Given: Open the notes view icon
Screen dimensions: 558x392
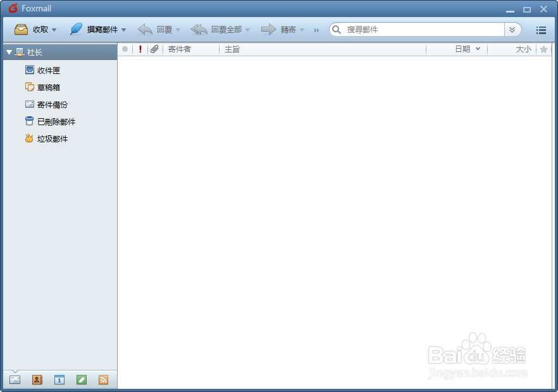Looking at the screenshot, I should [82, 380].
